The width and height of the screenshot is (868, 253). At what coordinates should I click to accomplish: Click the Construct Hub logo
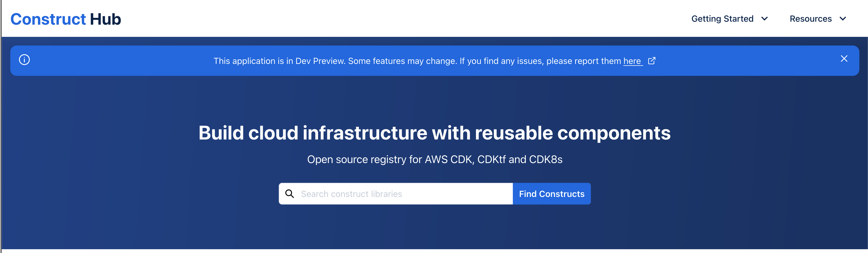pos(65,19)
